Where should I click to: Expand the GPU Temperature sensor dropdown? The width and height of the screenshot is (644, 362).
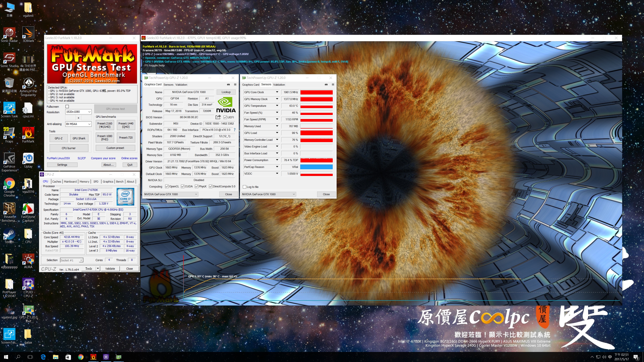click(277, 106)
